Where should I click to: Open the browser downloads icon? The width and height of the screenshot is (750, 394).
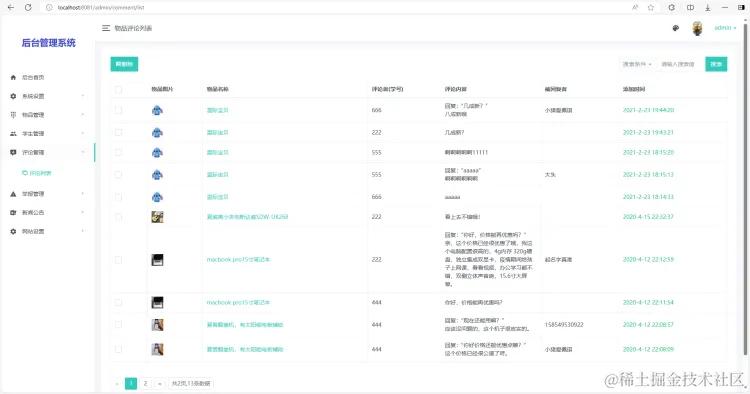[x=707, y=7]
